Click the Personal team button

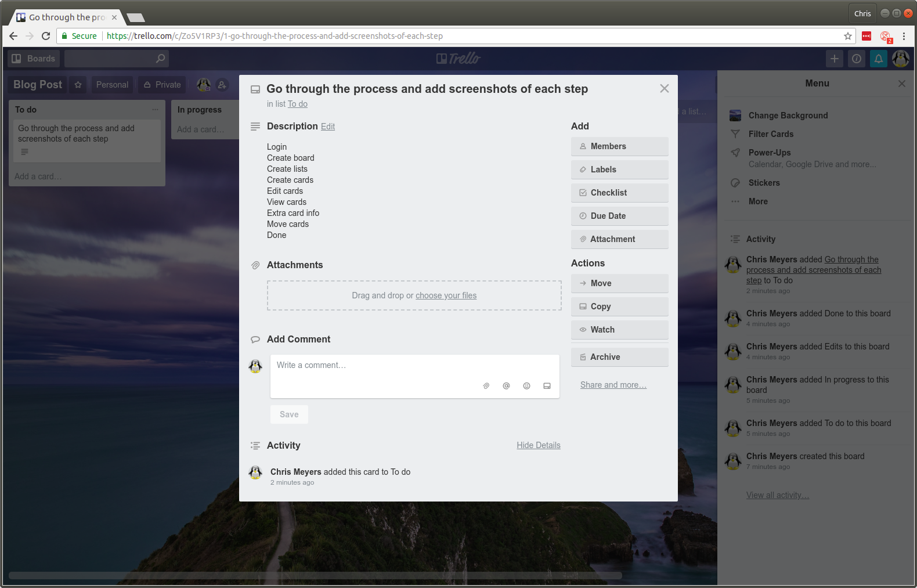coord(112,85)
